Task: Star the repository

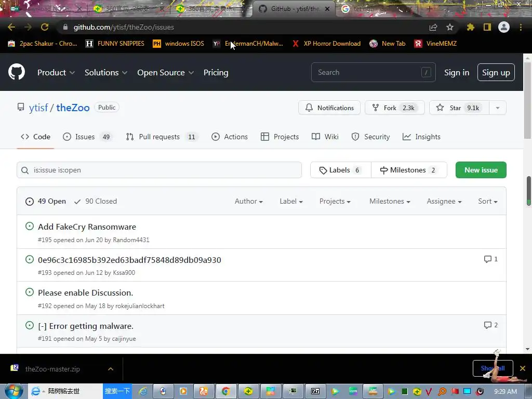Action: click(459, 108)
